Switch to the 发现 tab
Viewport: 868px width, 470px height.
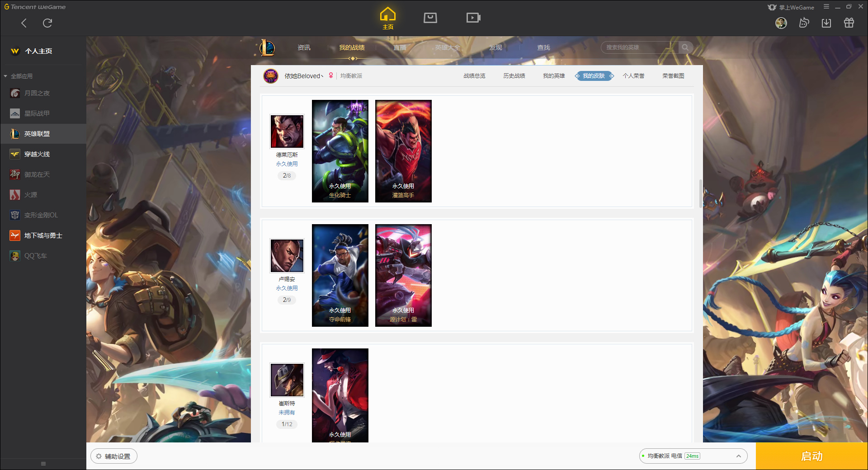[495, 47]
